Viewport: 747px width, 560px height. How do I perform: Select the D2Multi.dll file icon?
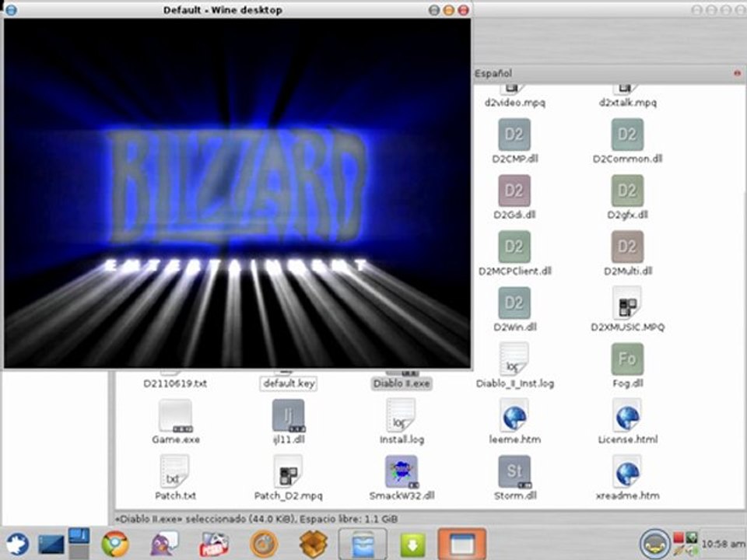tap(627, 247)
